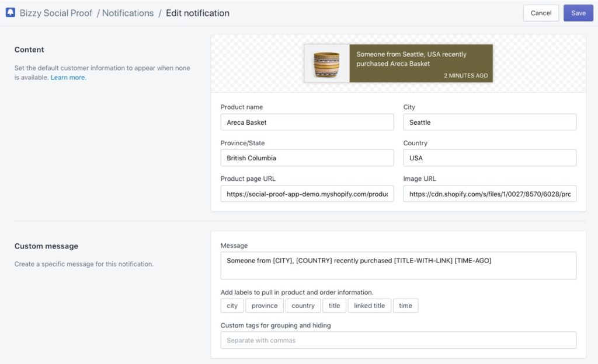
Task: Click the Add labels instruction text
Action: pyautogui.click(x=297, y=292)
